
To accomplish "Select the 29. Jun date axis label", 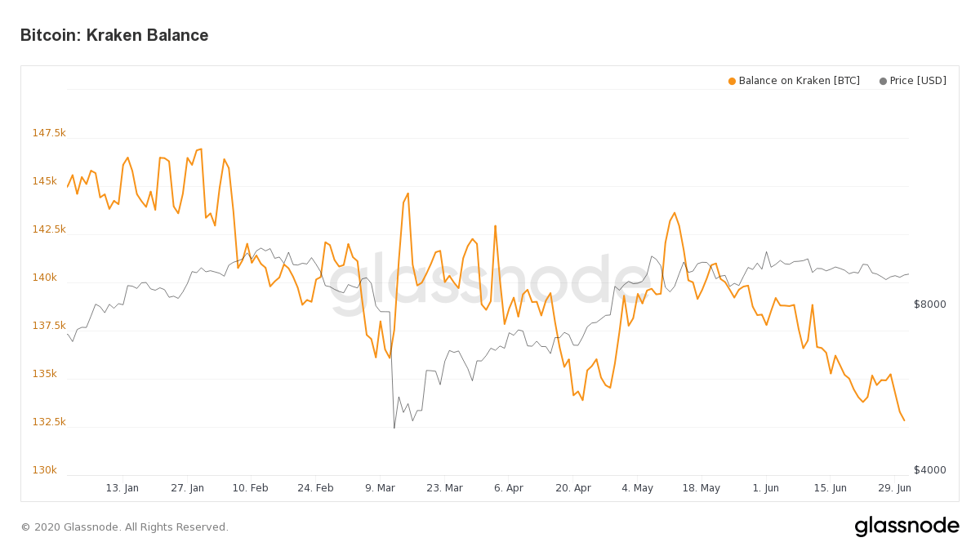I will pos(894,488).
